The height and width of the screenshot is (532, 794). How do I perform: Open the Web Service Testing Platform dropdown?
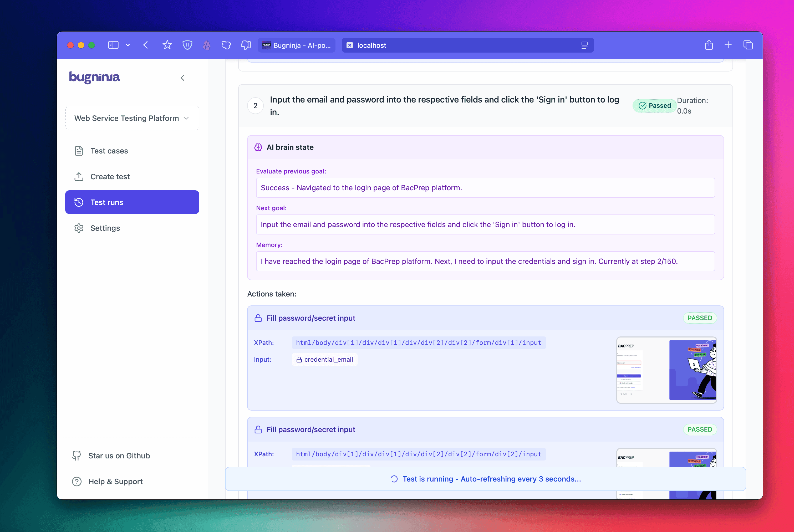[132, 118]
